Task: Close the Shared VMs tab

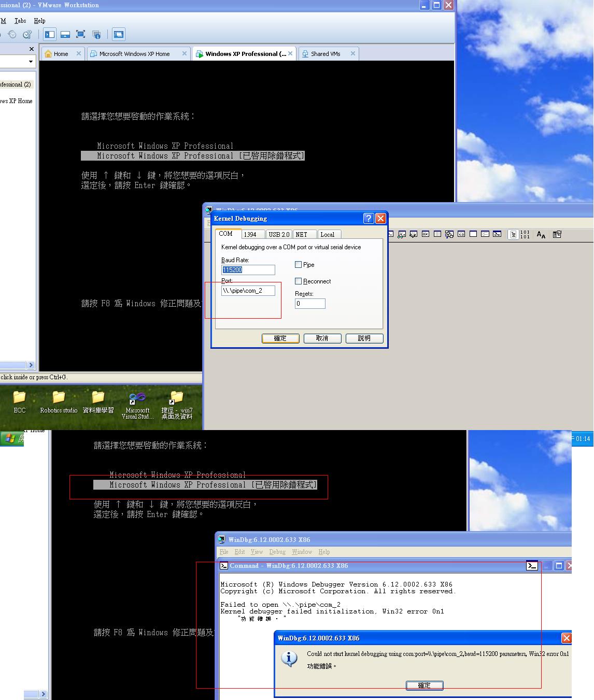Action: click(x=353, y=53)
